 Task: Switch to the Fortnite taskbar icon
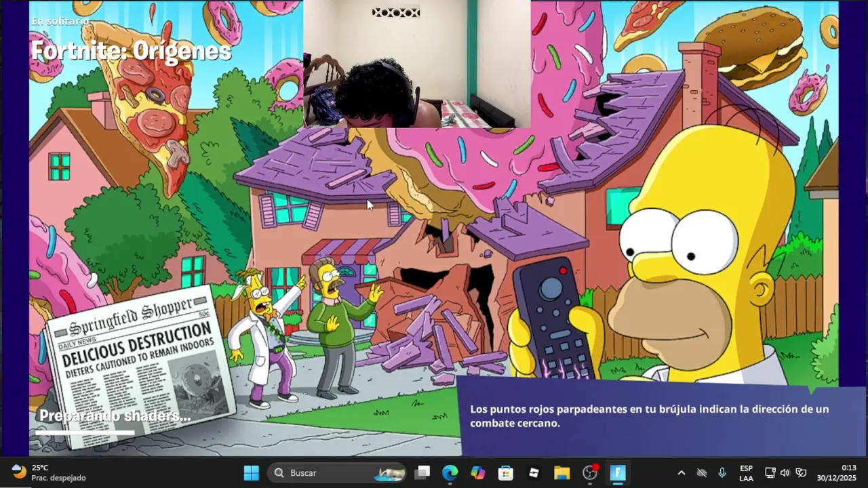point(618,472)
